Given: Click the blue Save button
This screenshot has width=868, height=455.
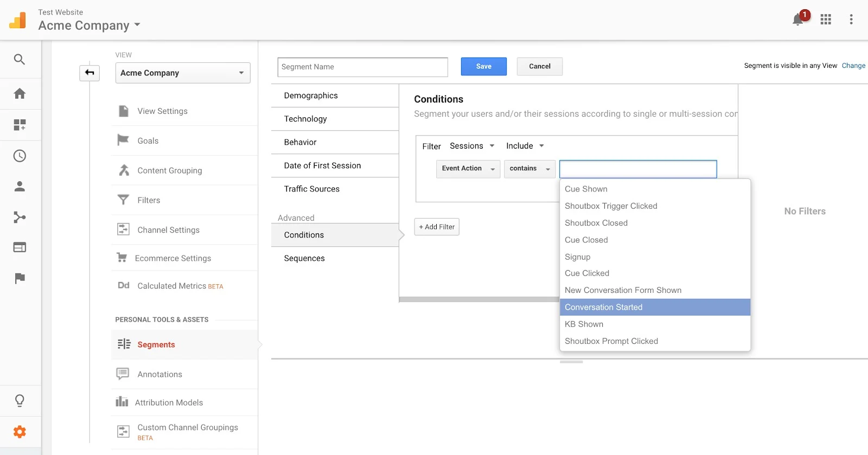Looking at the screenshot, I should click(x=483, y=66).
